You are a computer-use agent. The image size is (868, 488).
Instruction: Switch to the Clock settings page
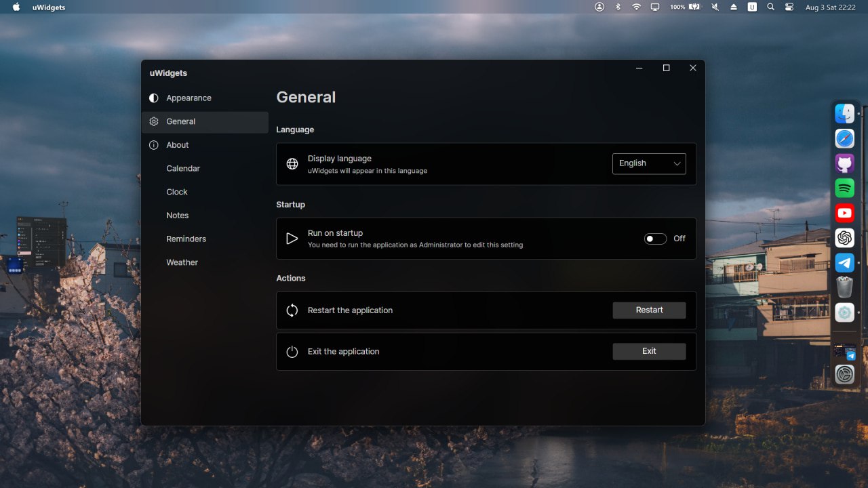pos(205,192)
